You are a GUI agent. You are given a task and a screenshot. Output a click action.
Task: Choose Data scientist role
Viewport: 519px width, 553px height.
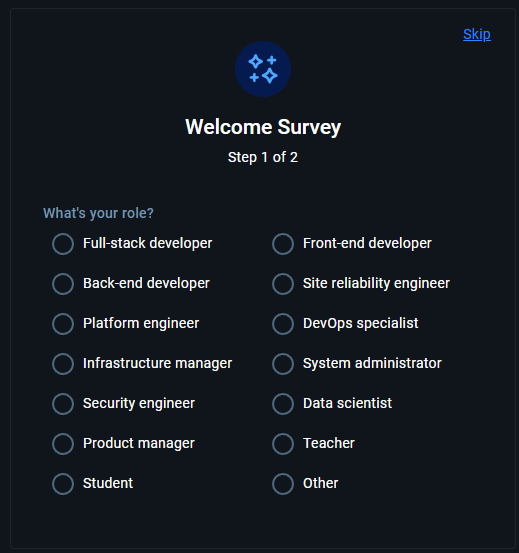click(x=283, y=404)
